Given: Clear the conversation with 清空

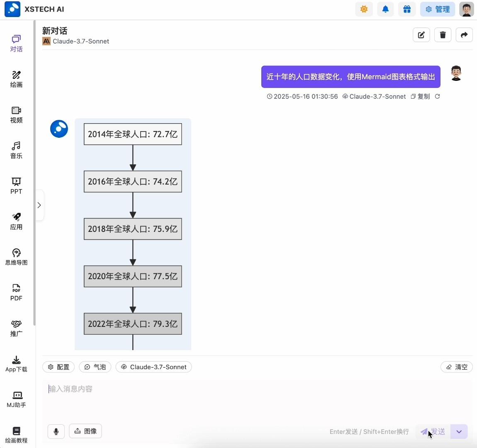Looking at the screenshot, I should coord(456,367).
